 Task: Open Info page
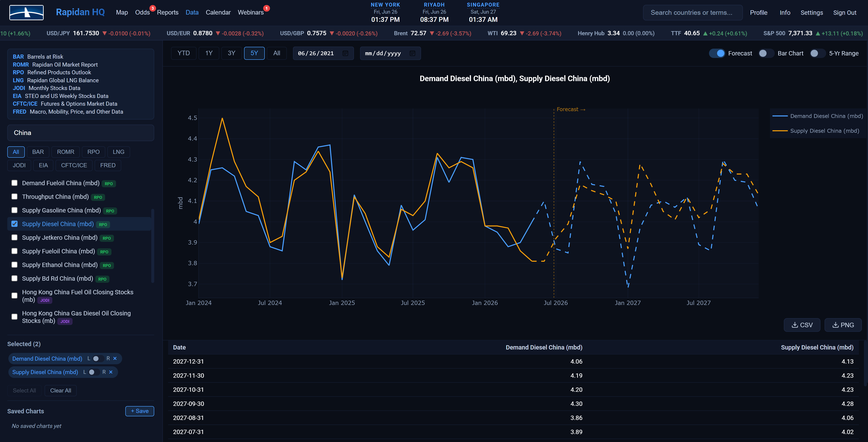pos(785,12)
